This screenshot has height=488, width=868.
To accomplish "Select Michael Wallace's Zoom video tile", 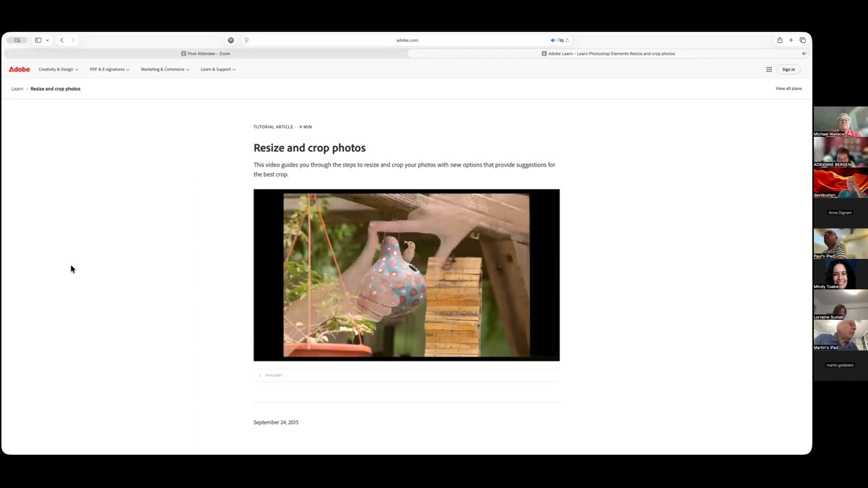I will 840,122.
